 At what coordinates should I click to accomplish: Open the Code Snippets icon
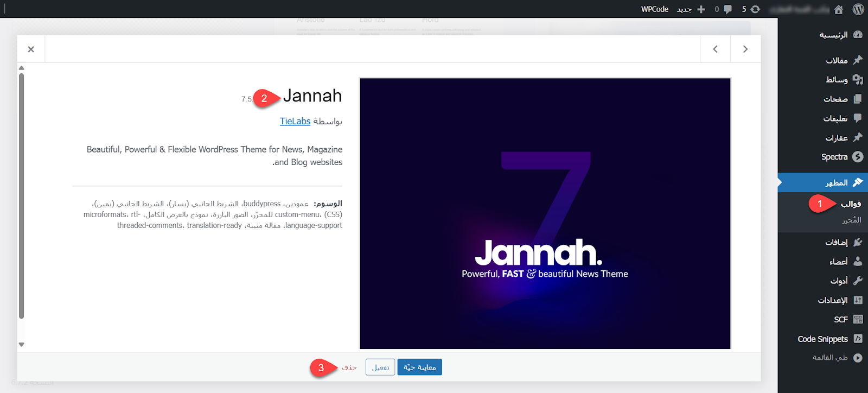(x=858, y=339)
